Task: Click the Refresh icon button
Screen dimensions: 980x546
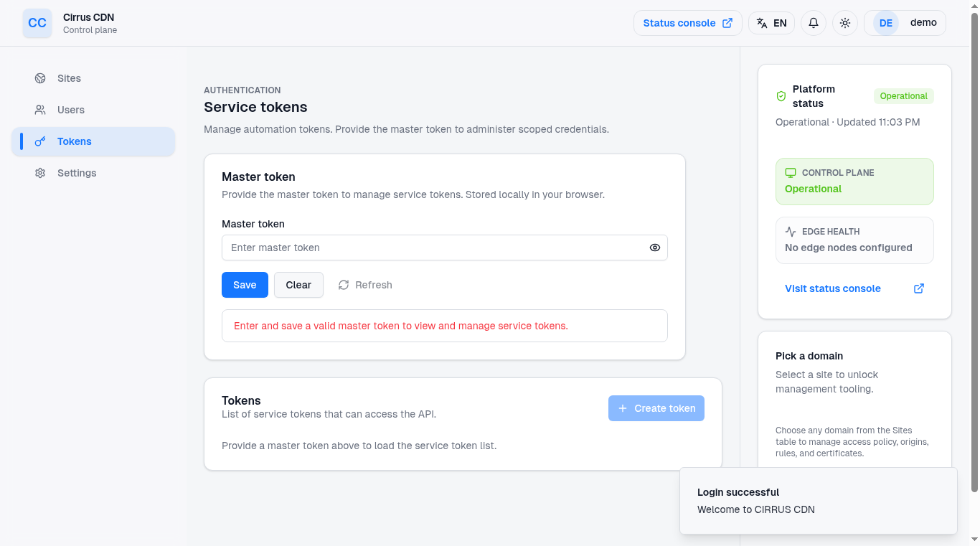Action: [x=344, y=285]
